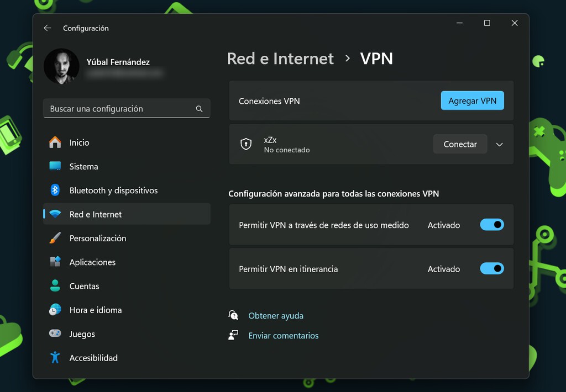Viewport: 566px width, 392px height.
Task: Select the Inicio home icon in sidebar
Action: [55, 142]
